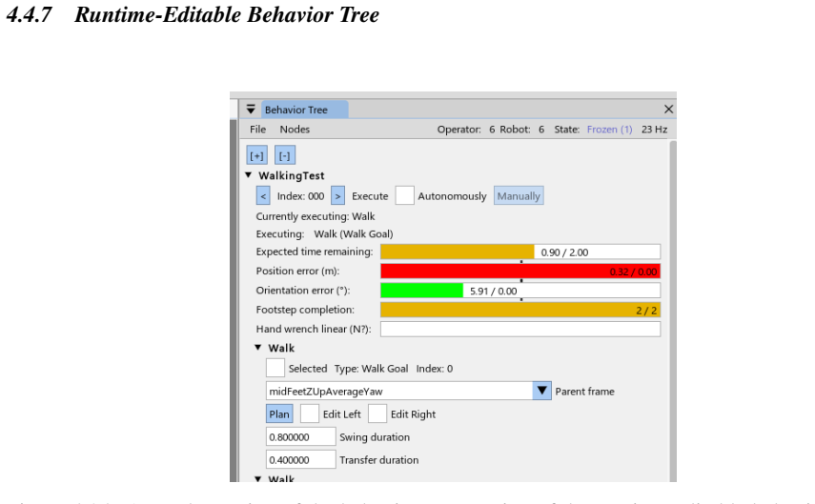
Task: Collapse the first Walk node
Action: [x=257, y=348]
